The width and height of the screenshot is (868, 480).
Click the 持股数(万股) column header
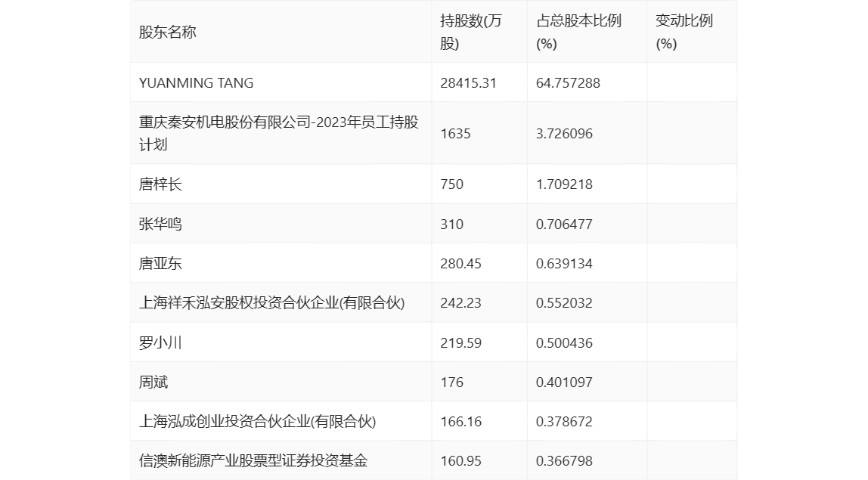(x=471, y=32)
